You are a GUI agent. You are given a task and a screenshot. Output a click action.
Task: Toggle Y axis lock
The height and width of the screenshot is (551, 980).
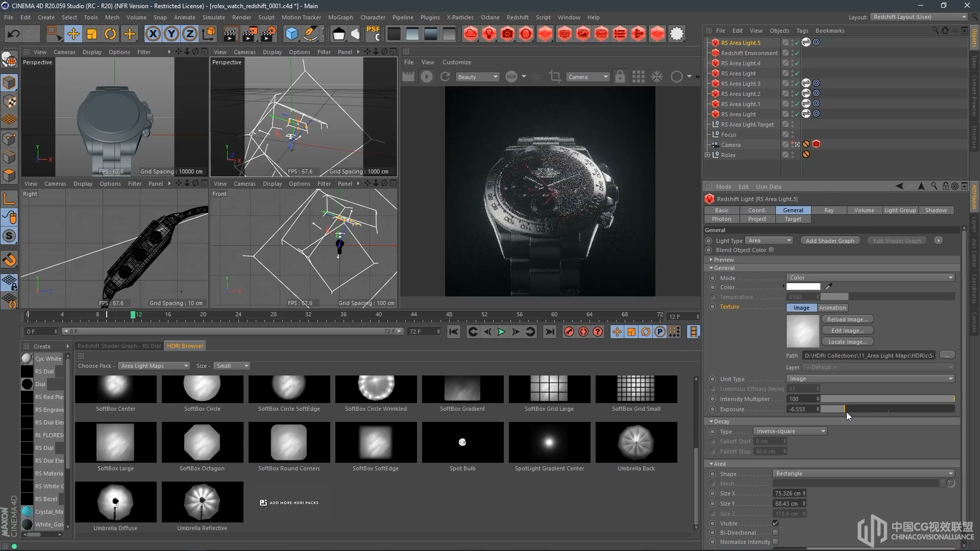point(171,34)
